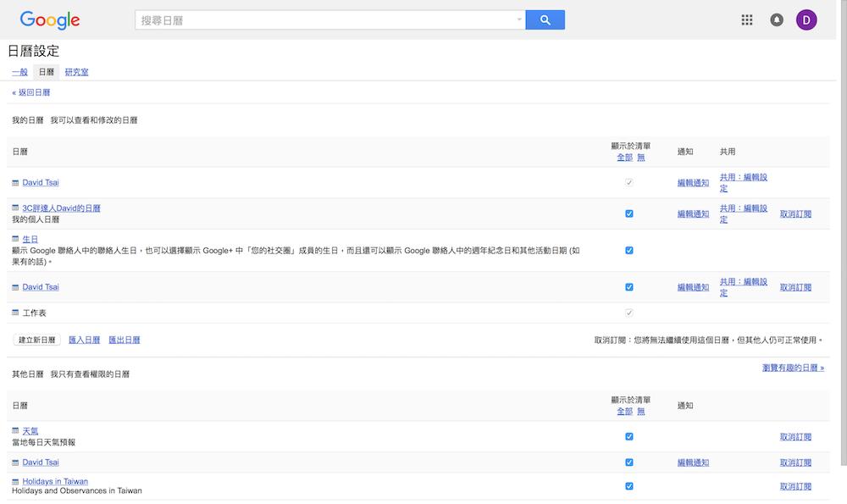This screenshot has height=504, width=847.
Task: Click the calendar icon beside 3C評測達人David的日曆
Action: coord(14,208)
